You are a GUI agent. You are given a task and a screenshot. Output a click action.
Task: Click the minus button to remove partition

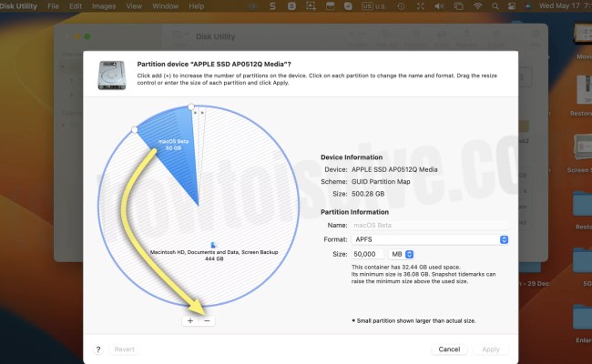(x=207, y=320)
